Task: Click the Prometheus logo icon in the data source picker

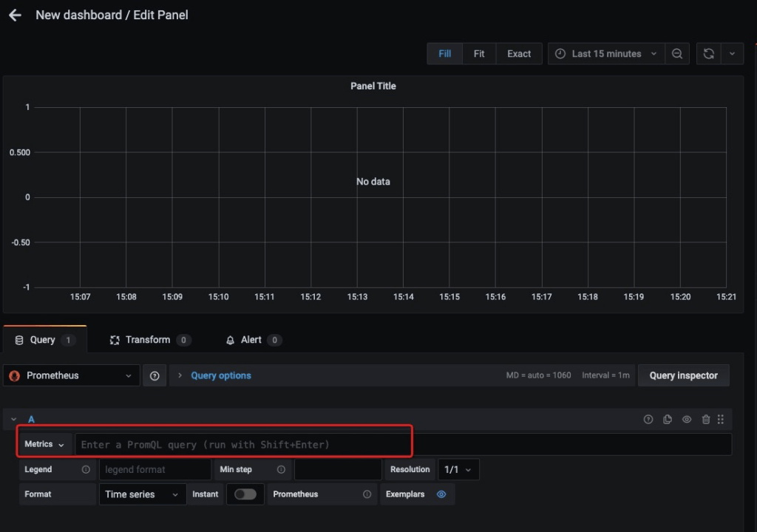Action: click(15, 375)
